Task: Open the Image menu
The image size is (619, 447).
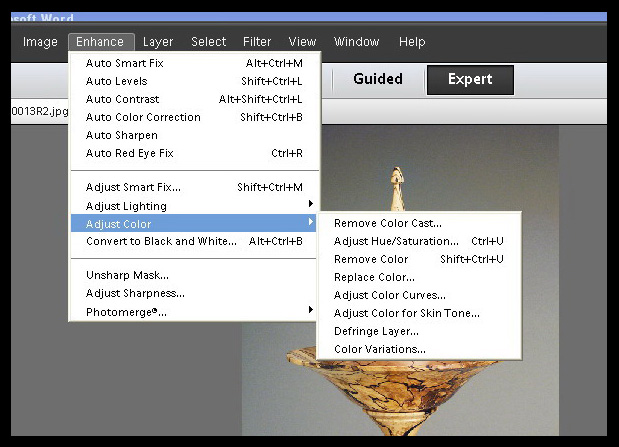Action: (x=40, y=42)
